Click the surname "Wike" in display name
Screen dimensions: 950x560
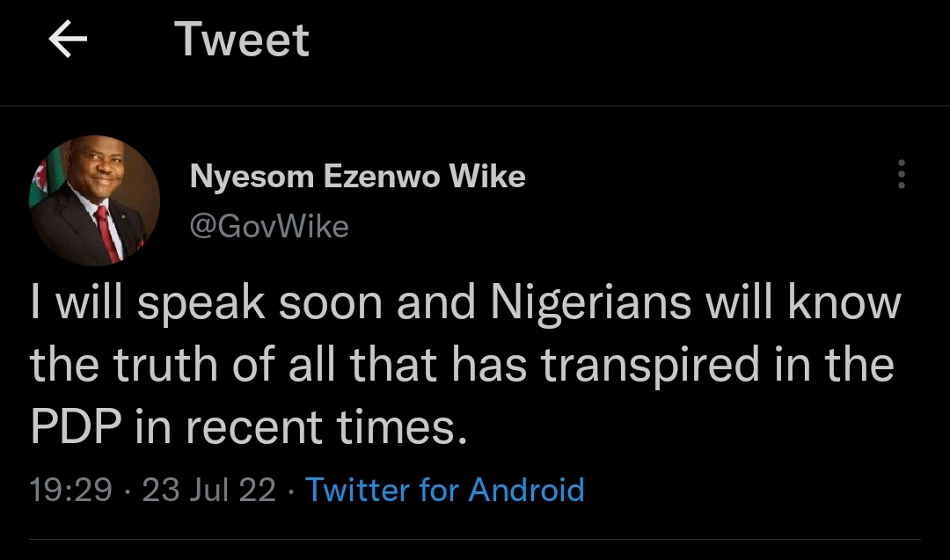(x=487, y=177)
